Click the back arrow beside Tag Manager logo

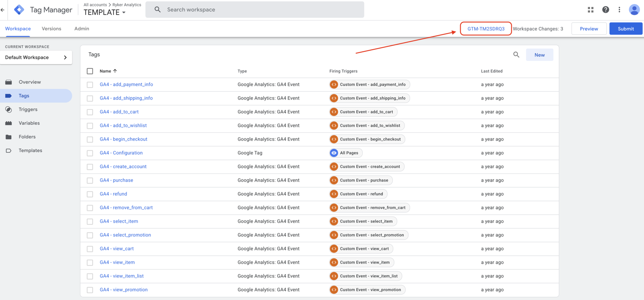[3, 10]
